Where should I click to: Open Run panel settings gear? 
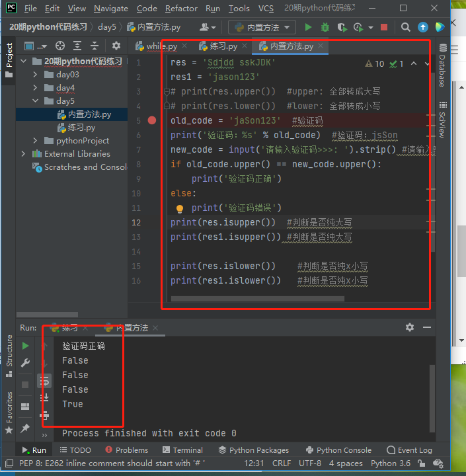click(x=410, y=327)
